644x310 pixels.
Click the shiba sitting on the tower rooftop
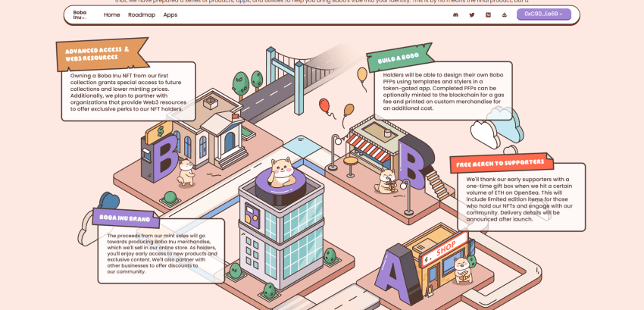click(282, 173)
